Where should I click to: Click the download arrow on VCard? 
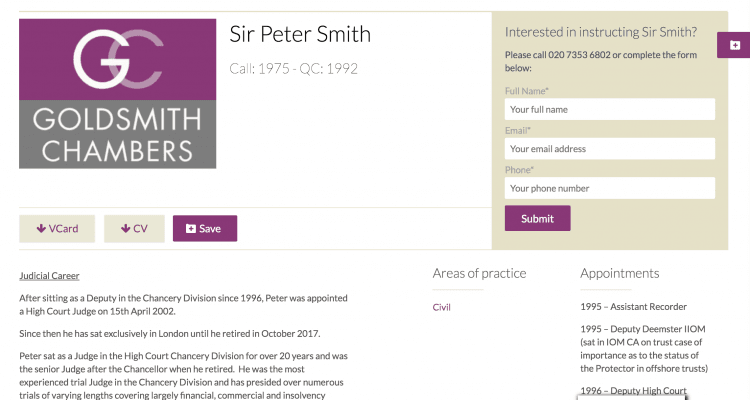(41, 229)
